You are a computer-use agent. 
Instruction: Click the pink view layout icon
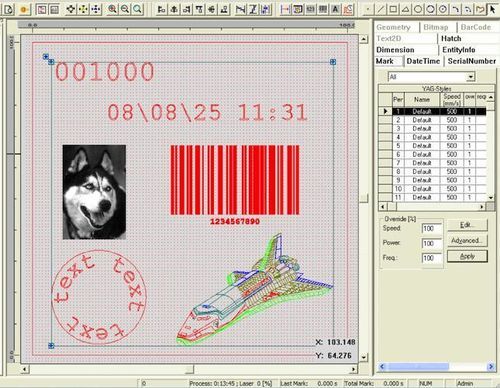[x=41, y=9]
